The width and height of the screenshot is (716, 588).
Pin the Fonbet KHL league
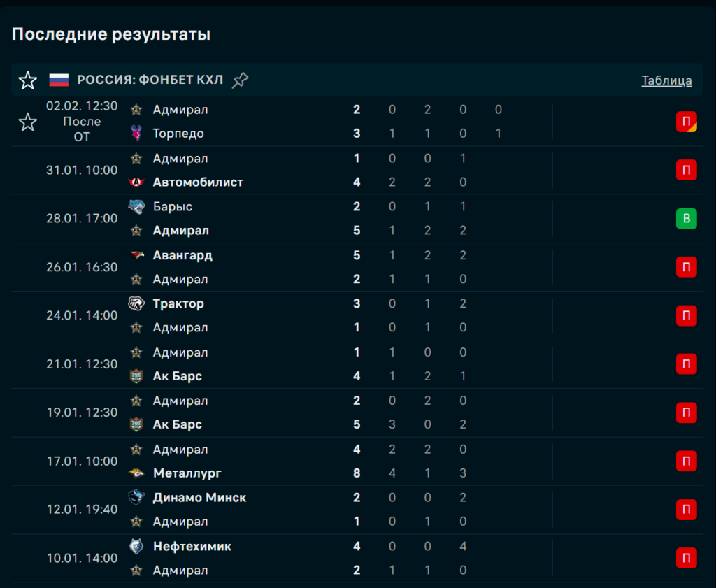point(240,80)
